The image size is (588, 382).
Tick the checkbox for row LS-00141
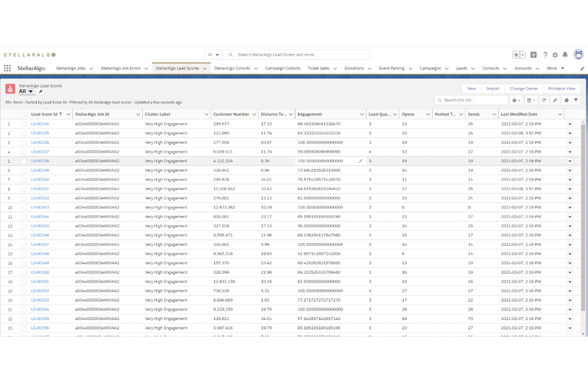pyautogui.click(x=24, y=189)
